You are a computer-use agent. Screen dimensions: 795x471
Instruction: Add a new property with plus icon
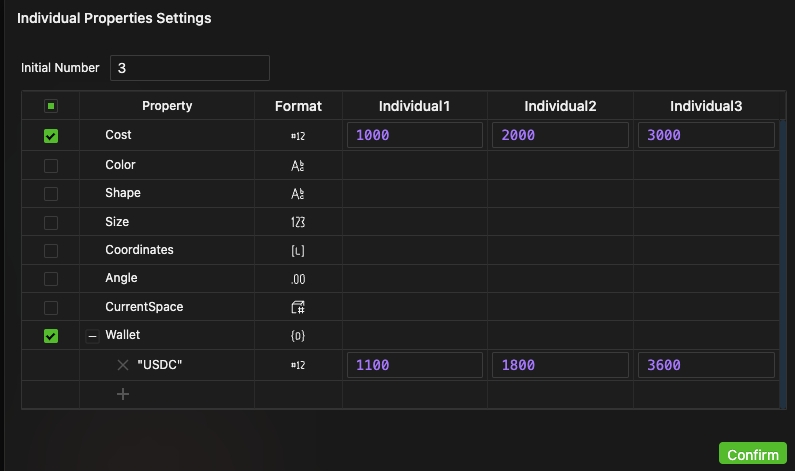coord(123,394)
